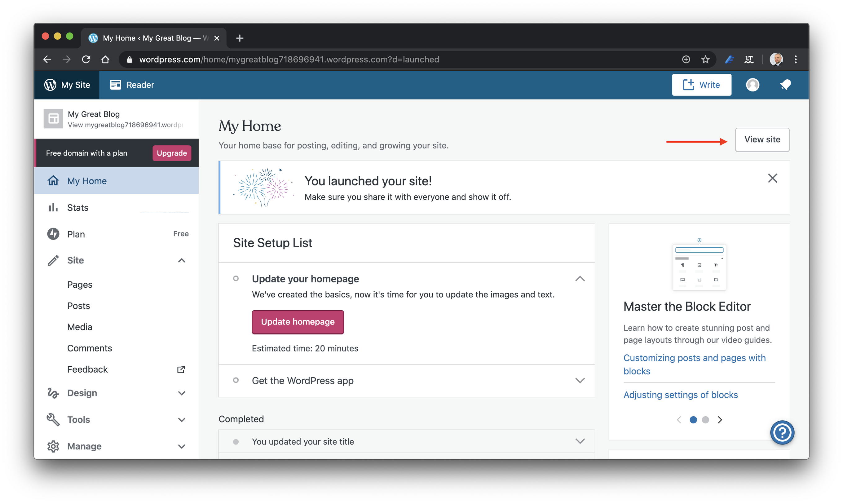
Task: Click the fireworks celebration illustration
Action: click(263, 187)
